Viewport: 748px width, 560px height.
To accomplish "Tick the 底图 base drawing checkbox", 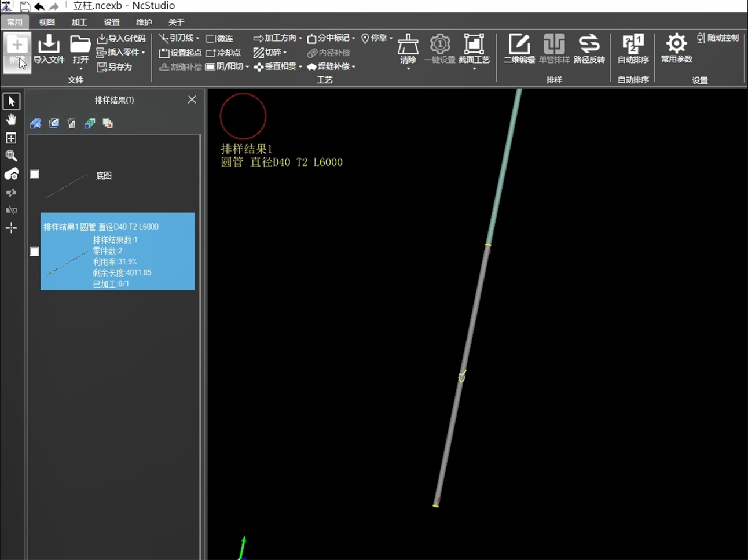I will (35, 174).
